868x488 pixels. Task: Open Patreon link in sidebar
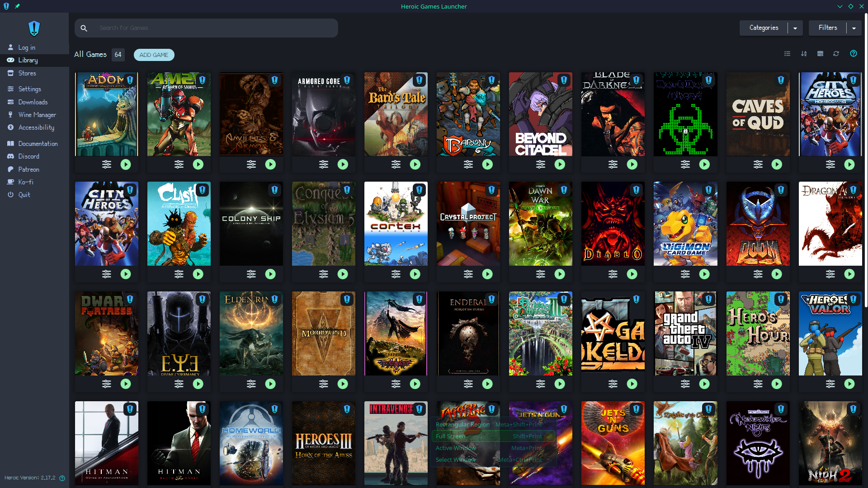[x=34, y=169]
